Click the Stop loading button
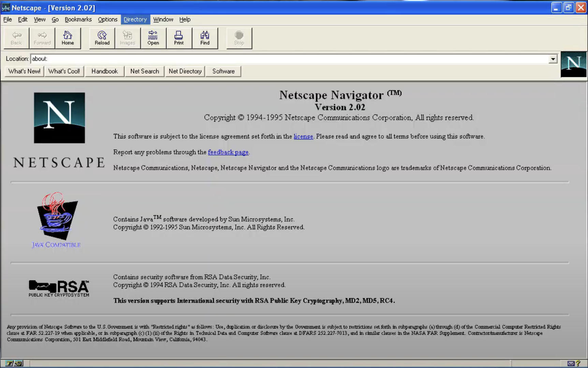Screen dimensions: 588x368 coord(239,38)
